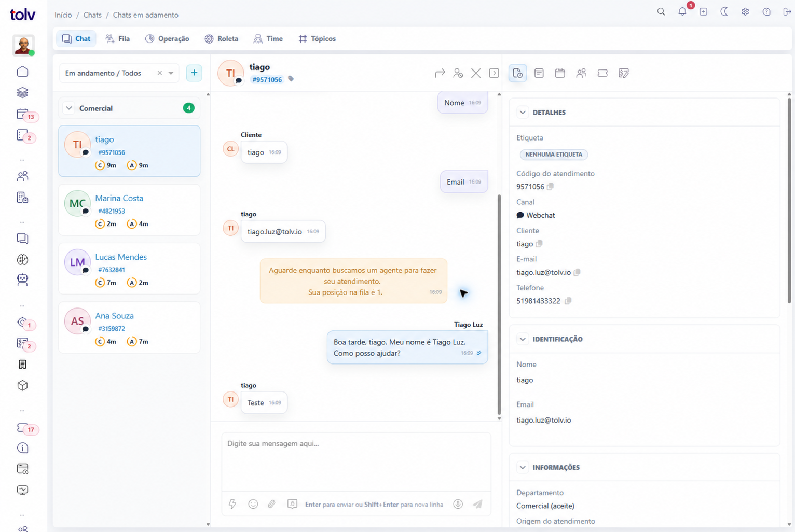Open settings gear in top bar
Screen dimensions: 795x532
[x=745, y=11]
